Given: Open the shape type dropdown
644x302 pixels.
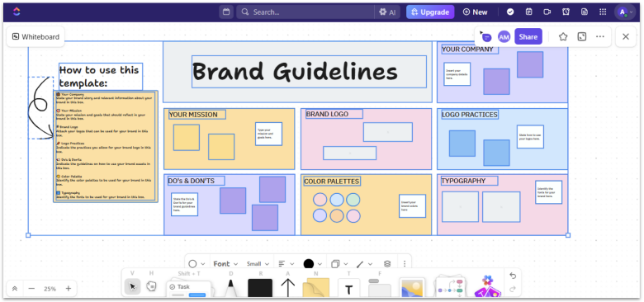Looking at the screenshot, I should click(197, 264).
